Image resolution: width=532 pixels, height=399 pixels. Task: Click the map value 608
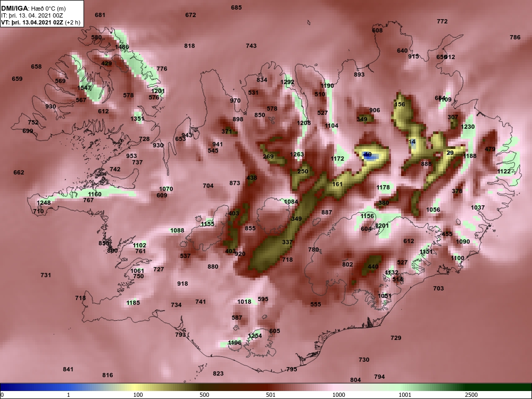(377, 30)
